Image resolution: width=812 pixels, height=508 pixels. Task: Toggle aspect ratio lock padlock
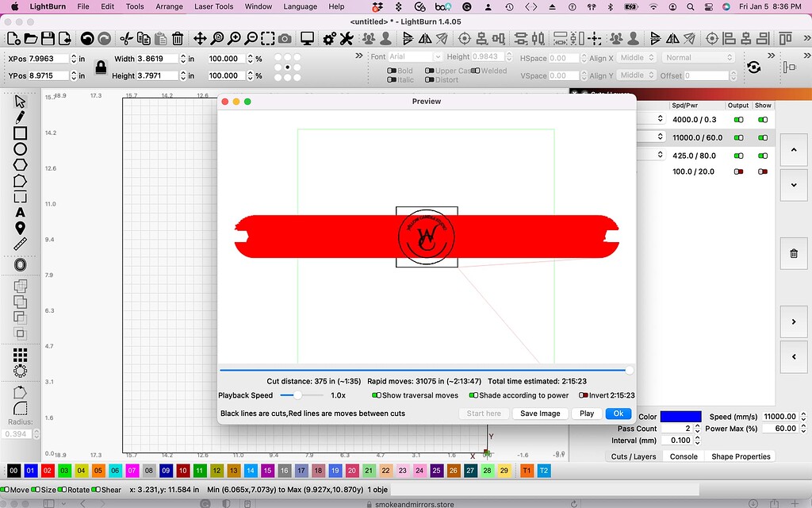pos(101,67)
